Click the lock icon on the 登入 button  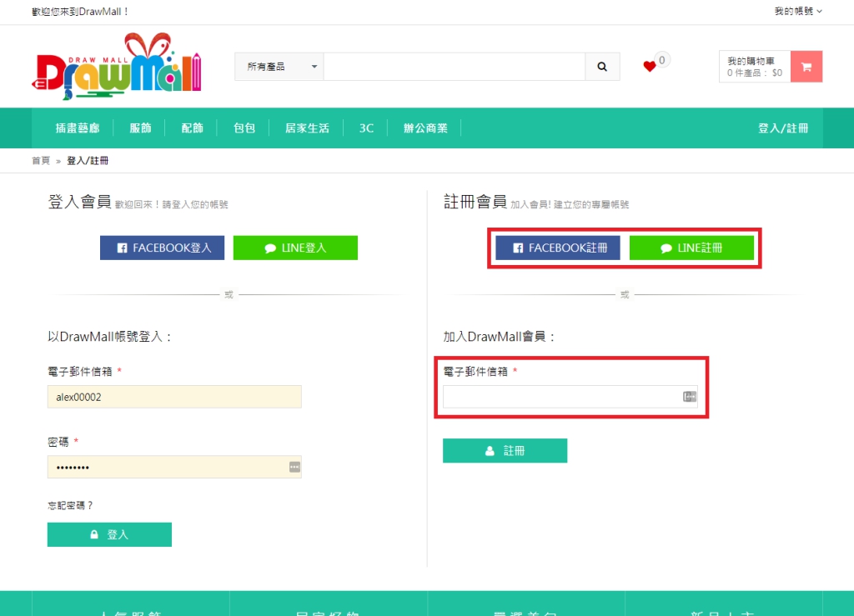click(x=94, y=534)
